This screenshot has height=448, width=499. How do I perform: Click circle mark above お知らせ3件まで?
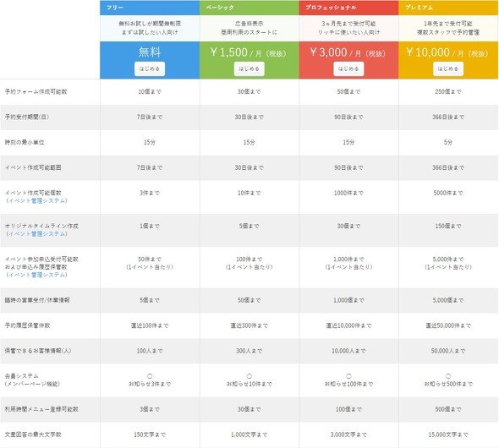(150, 376)
